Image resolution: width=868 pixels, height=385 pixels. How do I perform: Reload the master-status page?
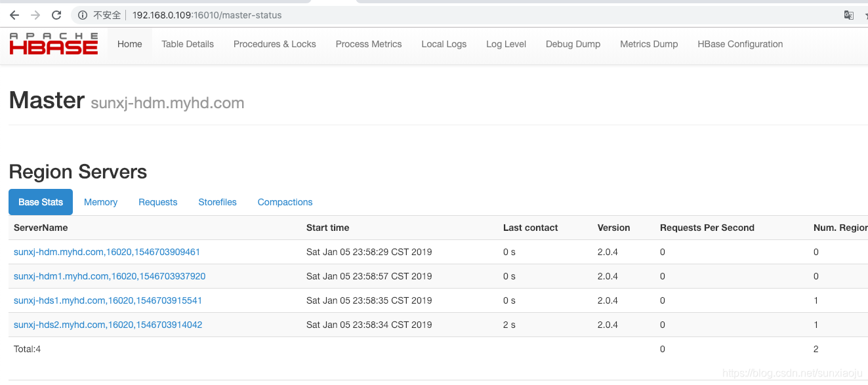[x=56, y=15]
